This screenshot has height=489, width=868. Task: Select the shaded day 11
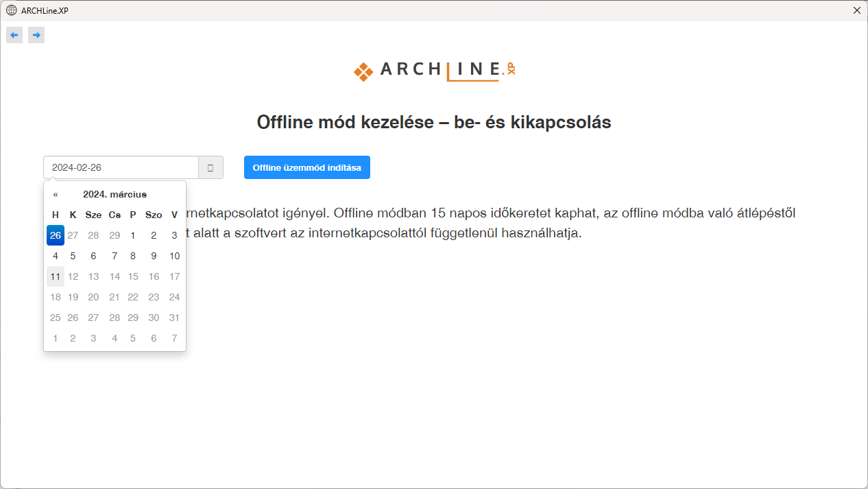pyautogui.click(x=56, y=276)
